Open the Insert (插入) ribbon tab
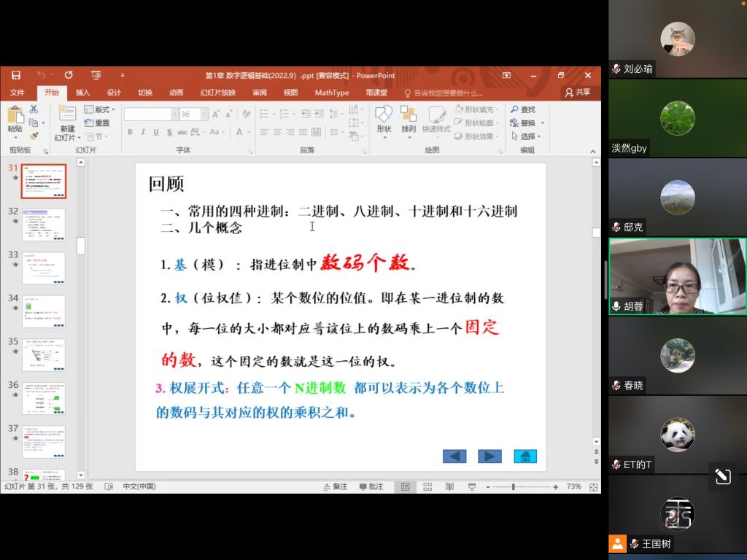This screenshot has height=560, width=747. [82, 93]
